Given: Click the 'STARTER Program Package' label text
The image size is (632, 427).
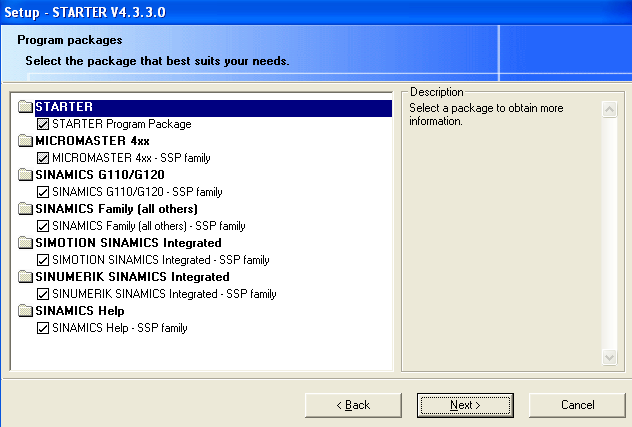Looking at the screenshot, I should (x=122, y=124).
